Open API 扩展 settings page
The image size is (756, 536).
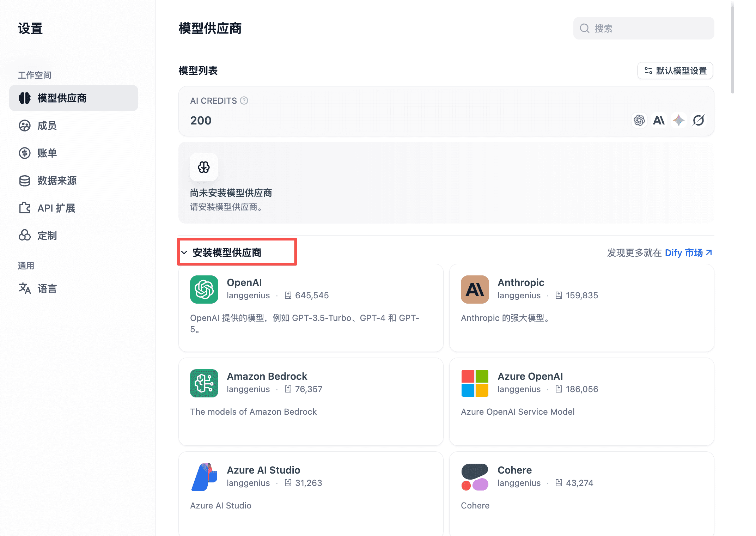coord(74,208)
